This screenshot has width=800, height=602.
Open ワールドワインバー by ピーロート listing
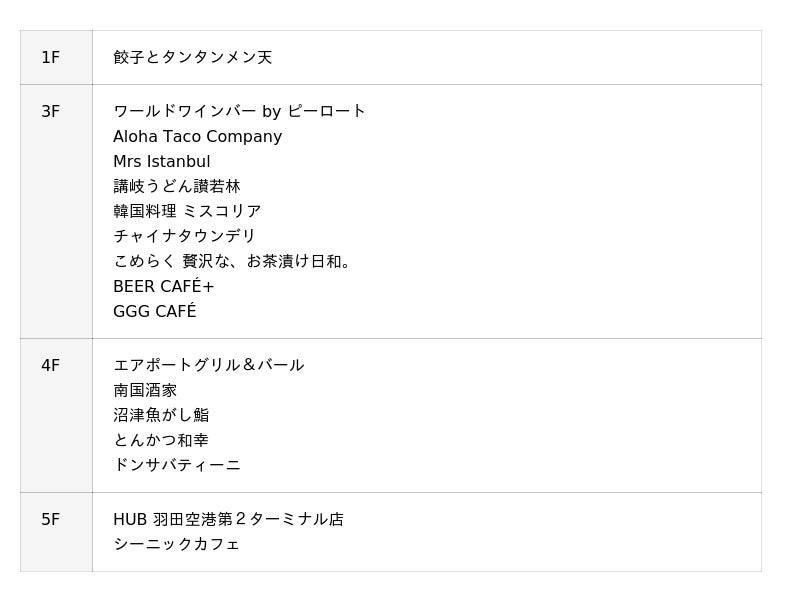click(239, 111)
